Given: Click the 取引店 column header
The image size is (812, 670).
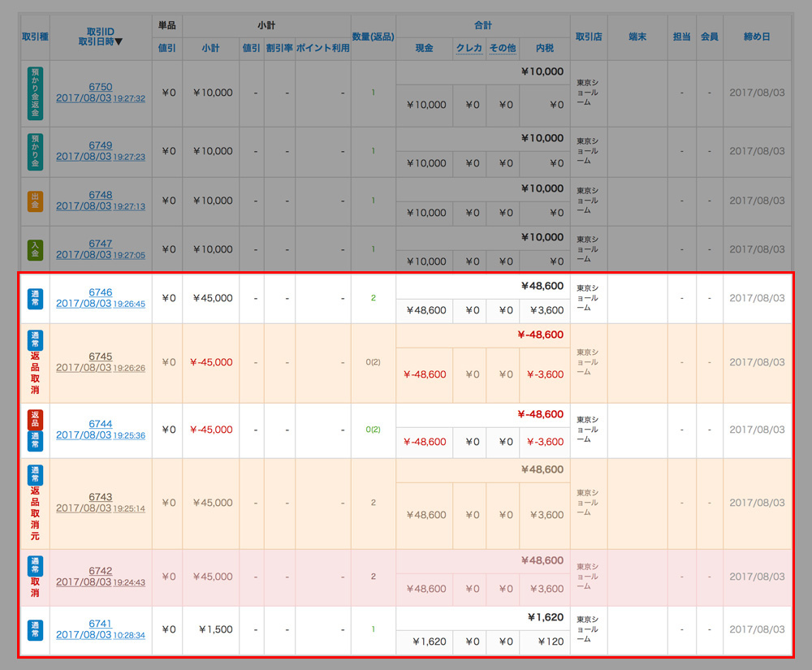Looking at the screenshot, I should (x=589, y=37).
